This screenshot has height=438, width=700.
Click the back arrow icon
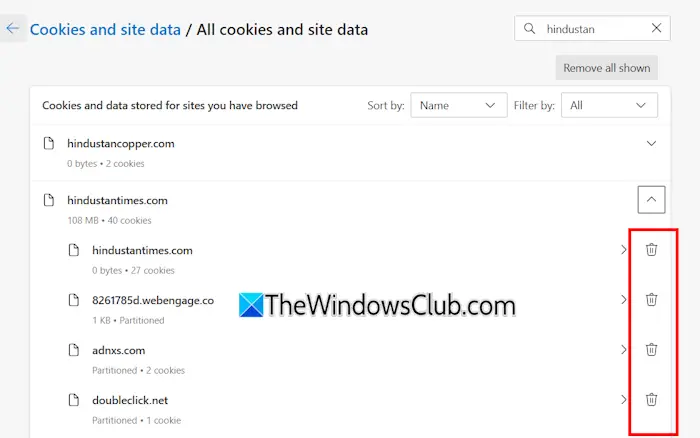pos(12,29)
